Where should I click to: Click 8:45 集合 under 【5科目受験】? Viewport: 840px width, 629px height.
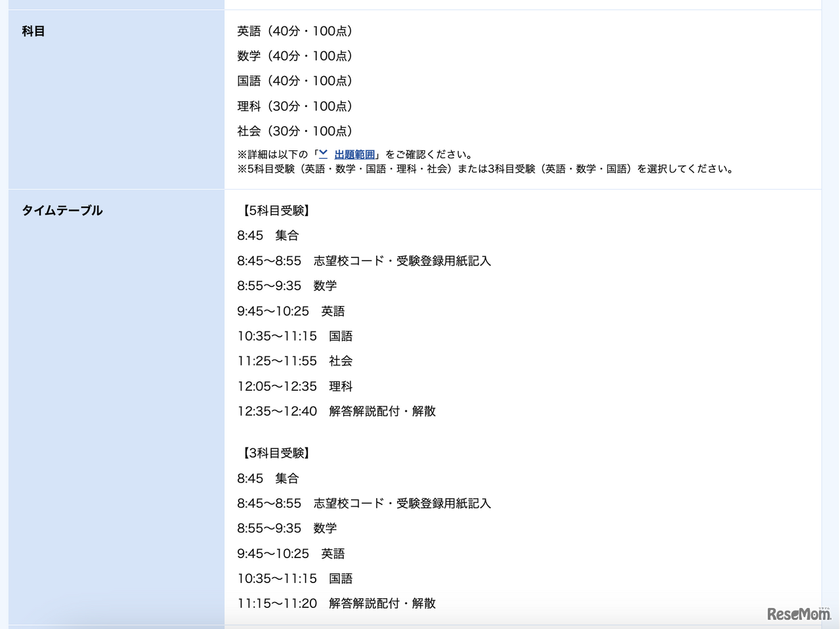click(x=268, y=235)
